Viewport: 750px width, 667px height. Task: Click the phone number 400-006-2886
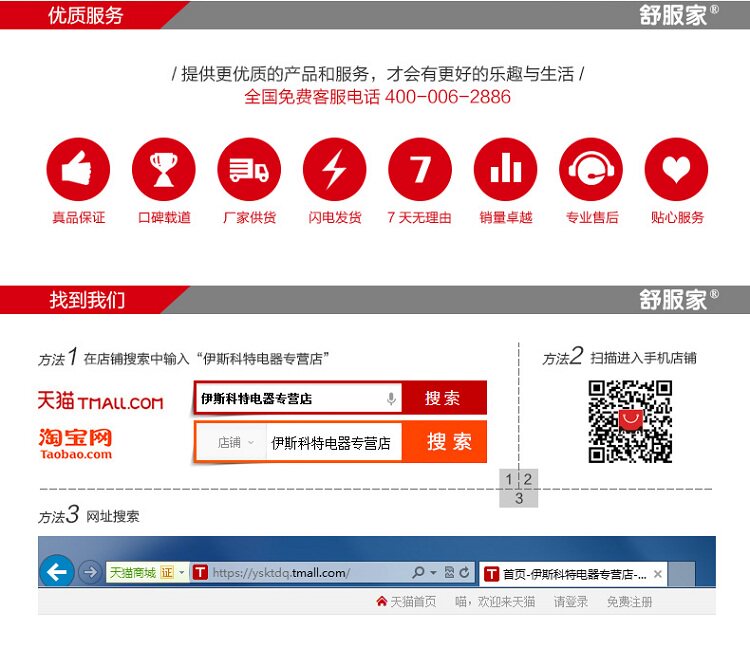point(448,97)
